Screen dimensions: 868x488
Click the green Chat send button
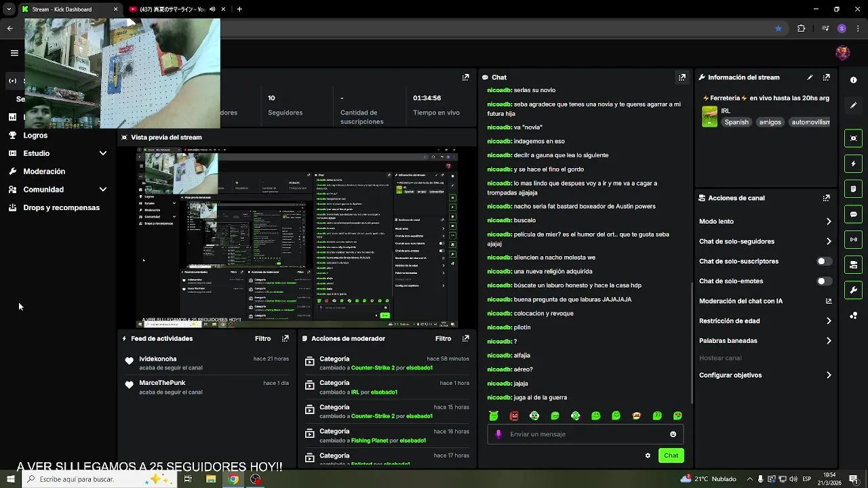pos(671,455)
